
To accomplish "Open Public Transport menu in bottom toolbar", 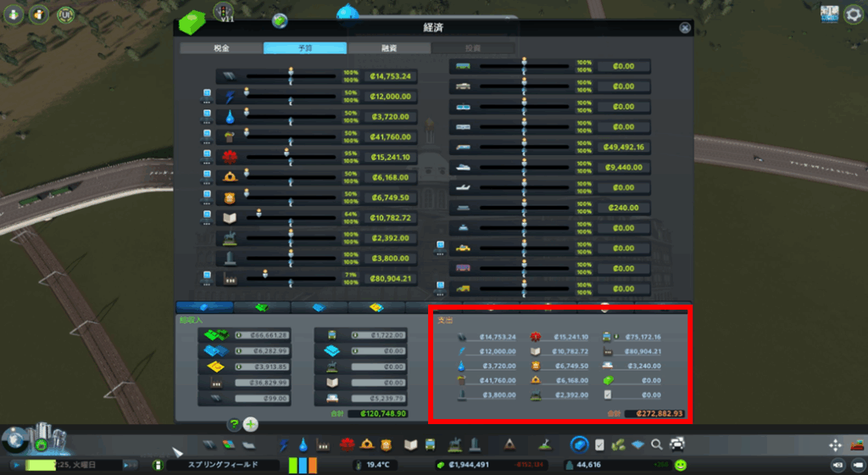I will pos(430,444).
